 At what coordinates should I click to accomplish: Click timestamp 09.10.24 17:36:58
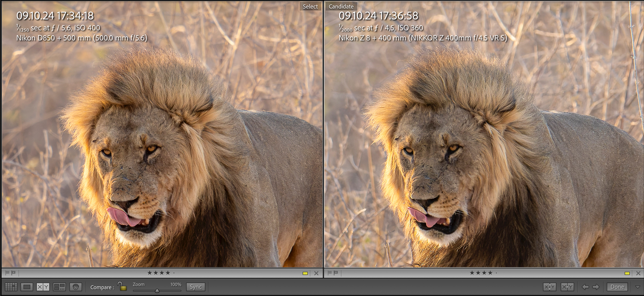(x=378, y=16)
